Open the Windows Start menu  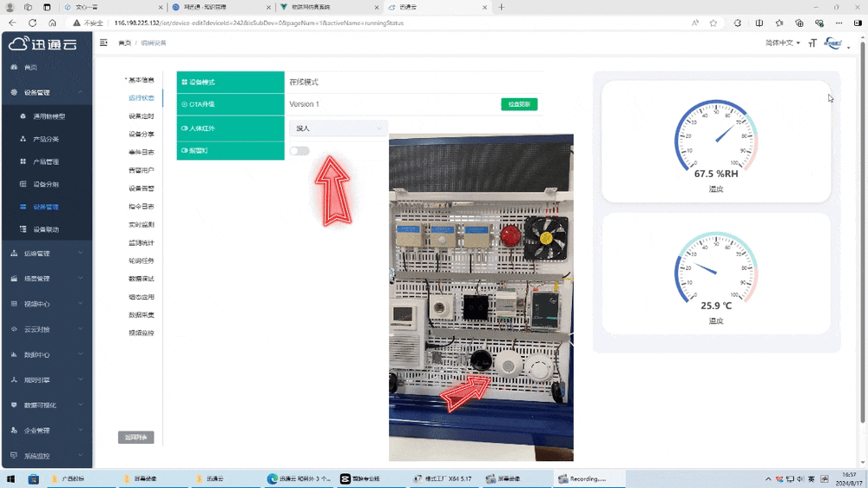click(x=11, y=478)
